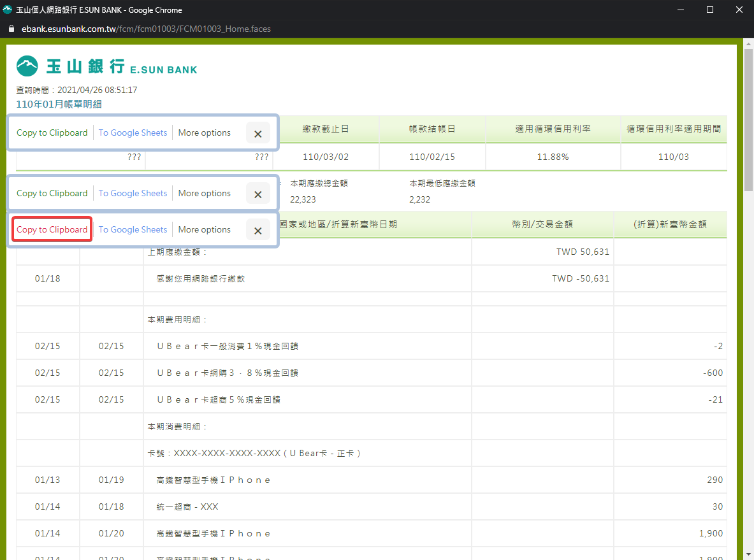Click the 本期應繳總金額 label

click(x=319, y=183)
